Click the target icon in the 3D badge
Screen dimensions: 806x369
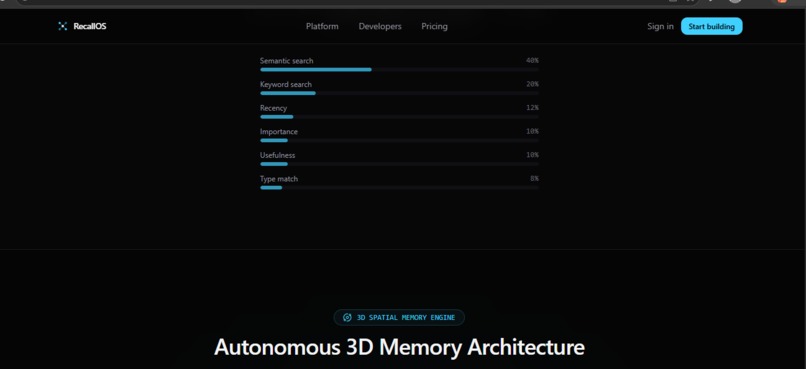347,318
